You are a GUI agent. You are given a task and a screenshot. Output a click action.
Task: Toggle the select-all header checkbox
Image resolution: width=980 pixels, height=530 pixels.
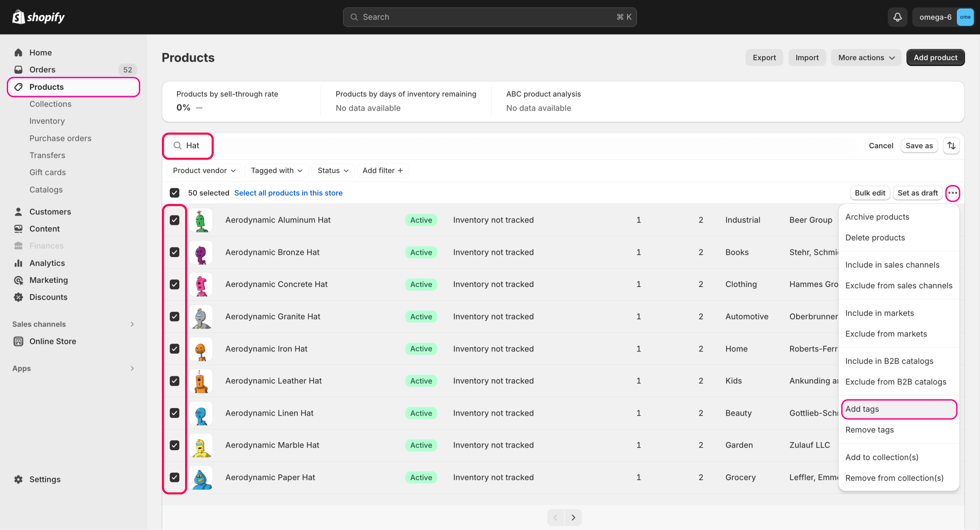pyautogui.click(x=175, y=193)
